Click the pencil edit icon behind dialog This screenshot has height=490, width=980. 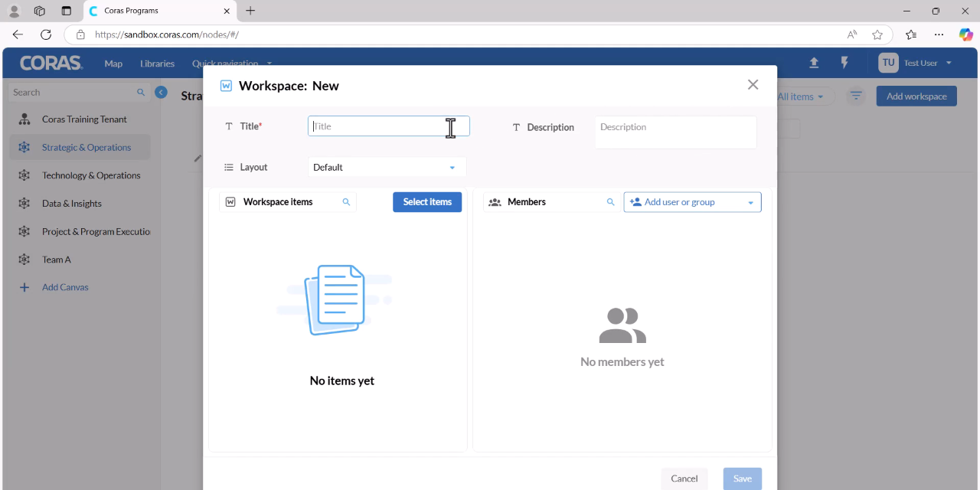tap(198, 158)
